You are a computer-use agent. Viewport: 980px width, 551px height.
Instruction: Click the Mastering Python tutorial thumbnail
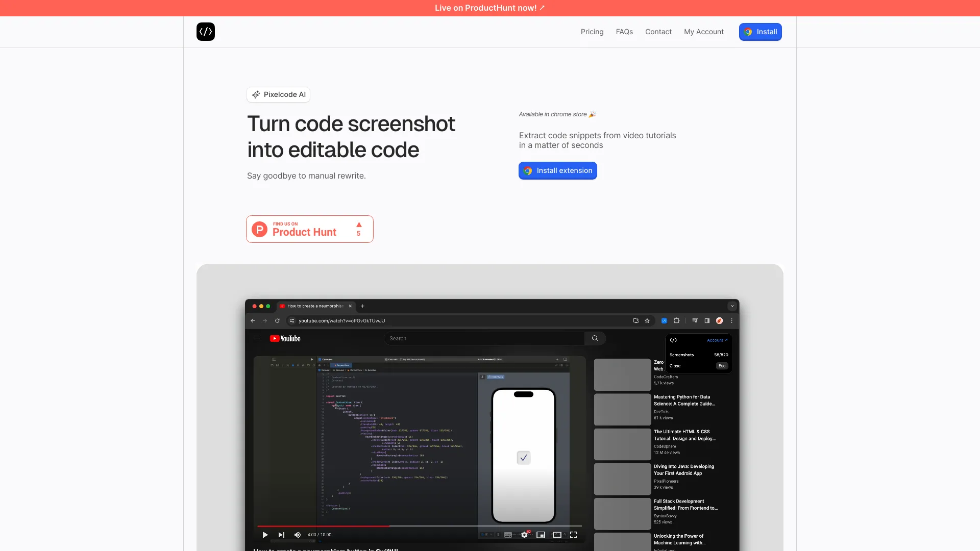tap(621, 408)
